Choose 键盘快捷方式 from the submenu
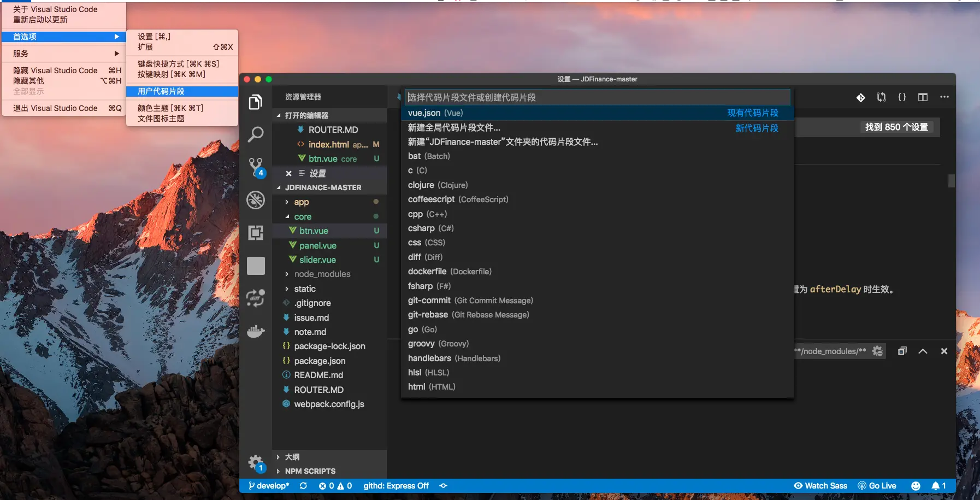The image size is (980, 500). [x=182, y=64]
